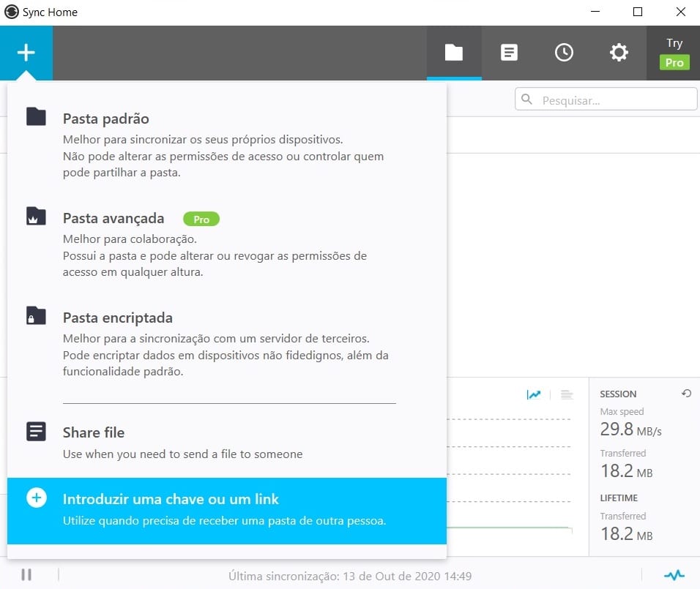Click session Transferred 18.2 MB value below Max speed
Image resolution: width=700 pixels, height=589 pixels.
[x=626, y=471]
